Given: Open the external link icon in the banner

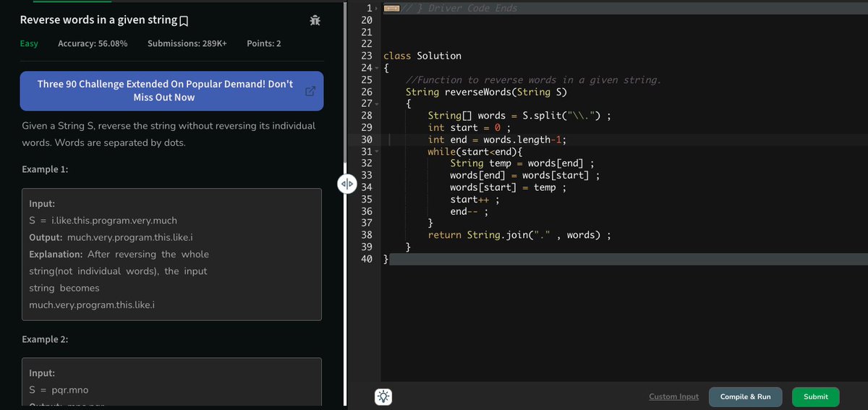Looking at the screenshot, I should tap(310, 91).
